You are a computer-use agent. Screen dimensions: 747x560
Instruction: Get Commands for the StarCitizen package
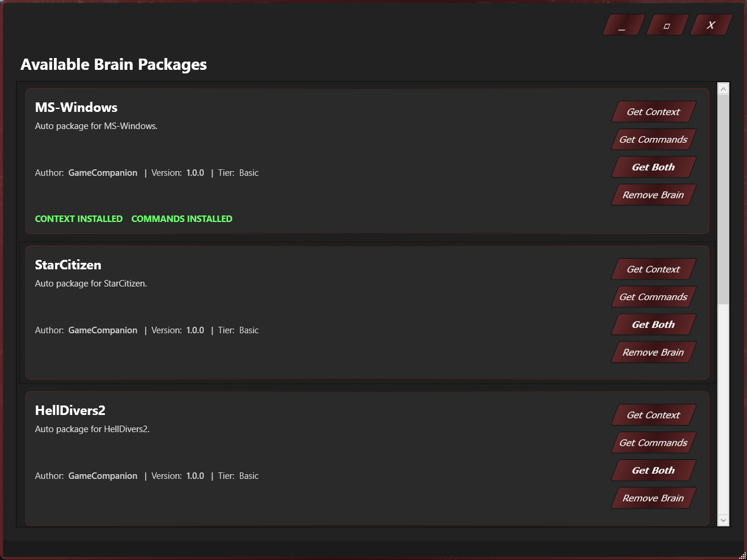[653, 297]
